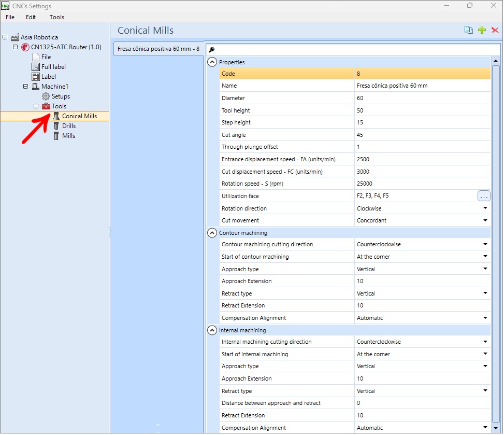
Task: Click the red Tools toolbox icon
Action: (x=46, y=106)
